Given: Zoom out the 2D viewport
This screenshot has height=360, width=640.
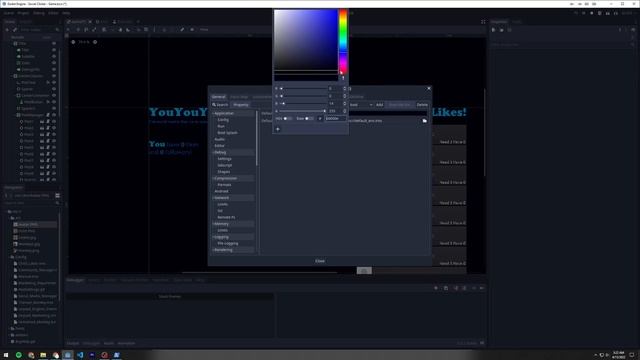Looking at the screenshot, I should pos(73,42).
